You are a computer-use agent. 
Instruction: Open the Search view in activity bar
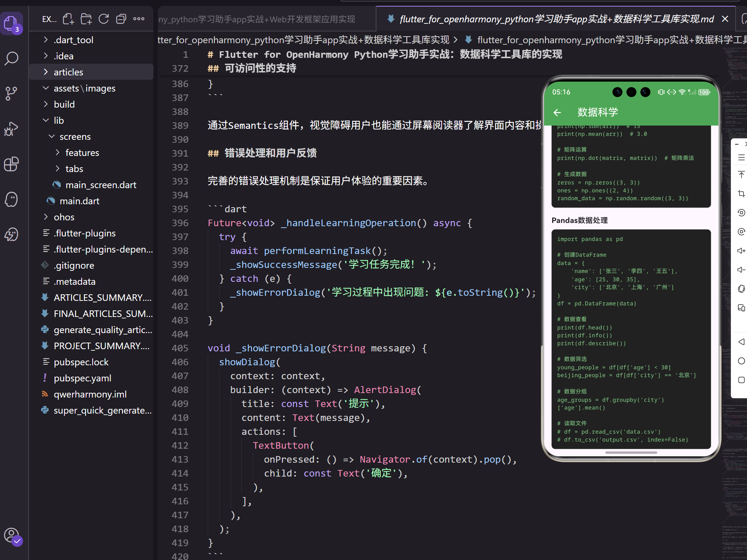12,59
